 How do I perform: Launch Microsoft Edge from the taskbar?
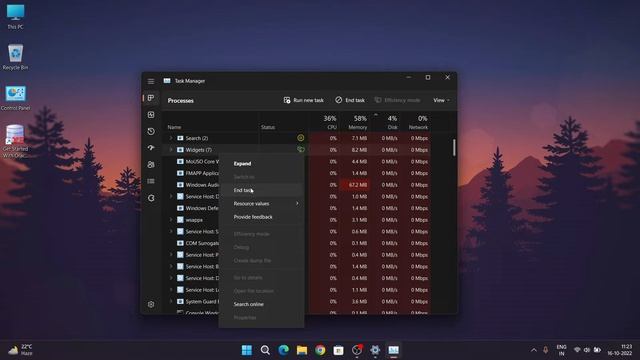[284, 350]
